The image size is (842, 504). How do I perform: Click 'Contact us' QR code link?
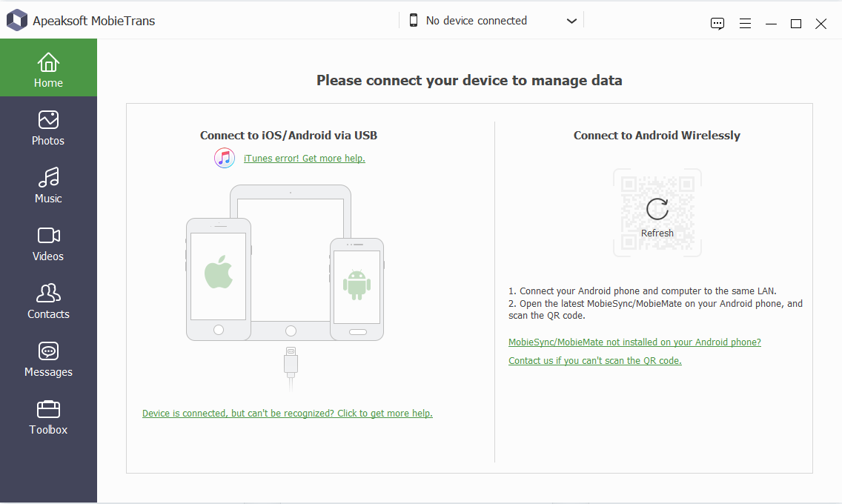pyautogui.click(x=594, y=361)
